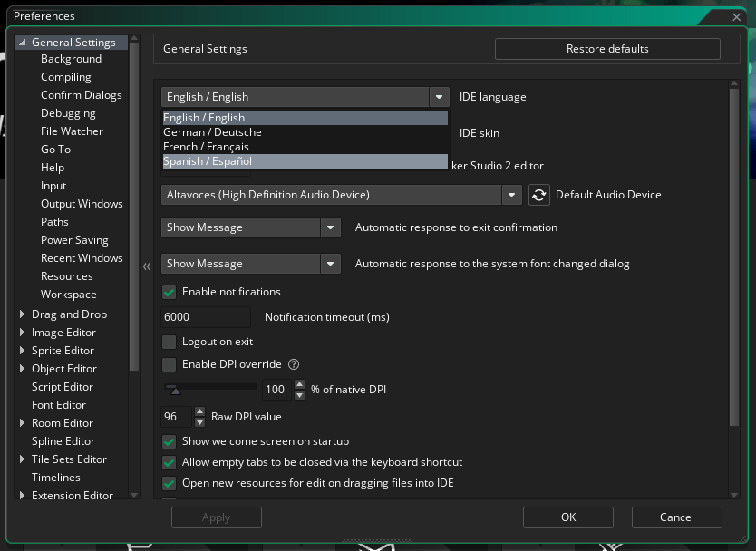Enable the Logout on exit checkbox
Image resolution: width=756 pixels, height=551 pixels.
169,342
